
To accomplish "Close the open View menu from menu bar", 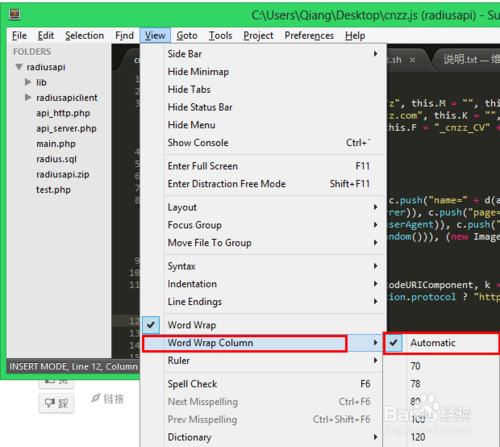I will 155,35.
